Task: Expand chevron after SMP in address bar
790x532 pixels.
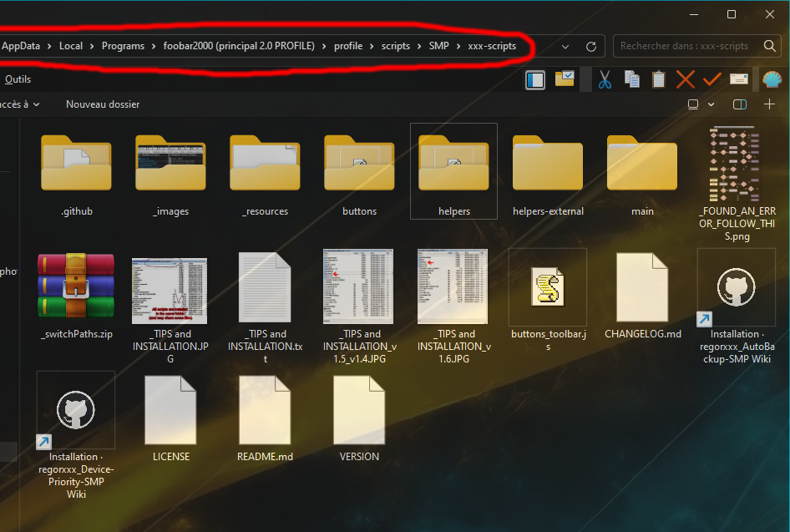Action: pyautogui.click(x=458, y=46)
